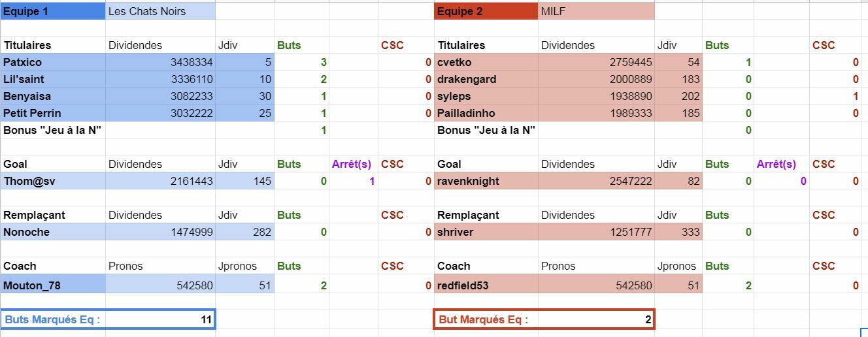
Task: Click the Mouton_78 coach cell
Action: [x=52, y=285]
